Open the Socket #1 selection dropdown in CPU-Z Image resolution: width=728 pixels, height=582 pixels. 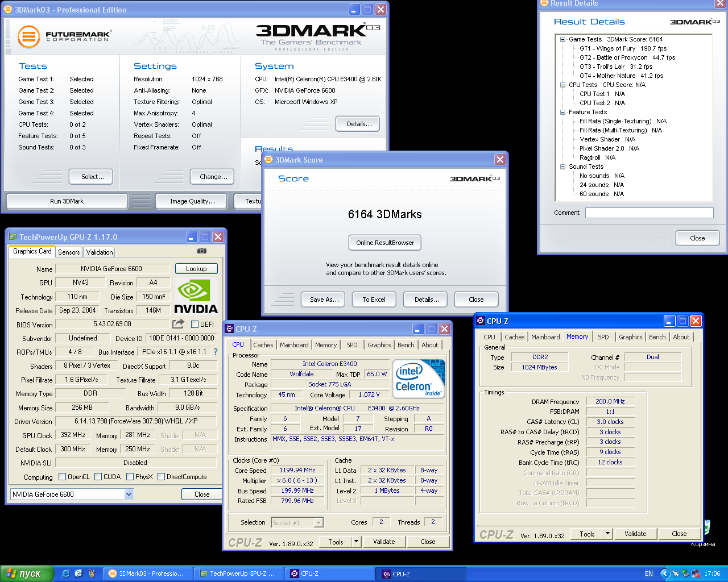(318, 522)
